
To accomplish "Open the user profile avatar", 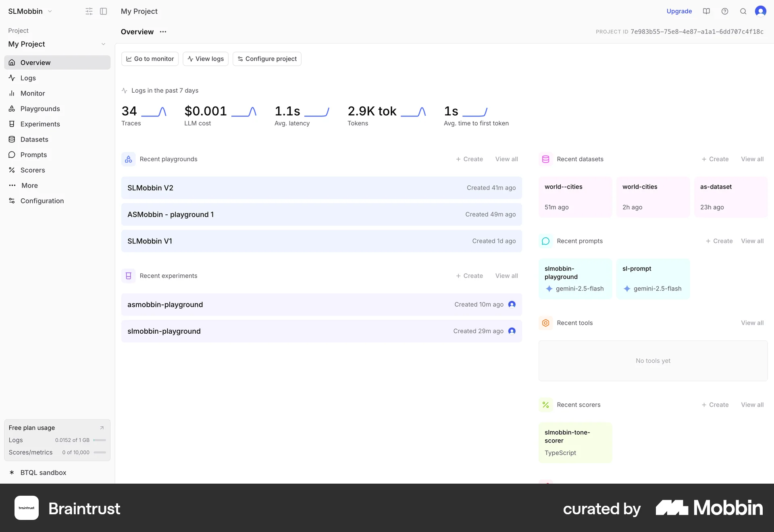I will pyautogui.click(x=761, y=11).
